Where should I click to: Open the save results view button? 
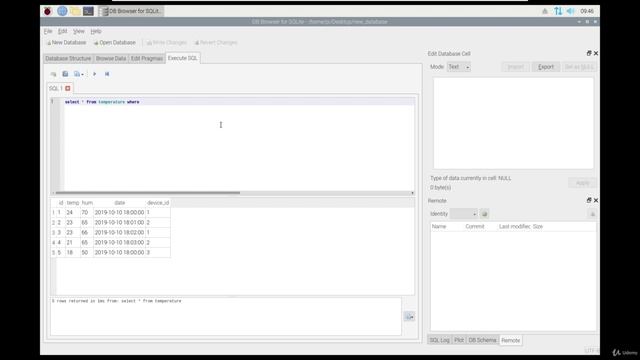tap(409, 316)
